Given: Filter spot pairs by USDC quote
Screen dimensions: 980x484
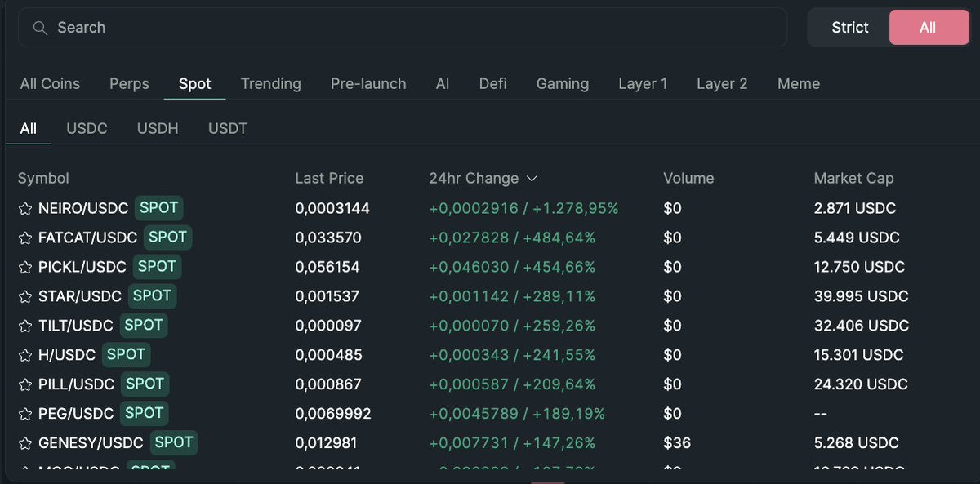Looking at the screenshot, I should point(87,129).
